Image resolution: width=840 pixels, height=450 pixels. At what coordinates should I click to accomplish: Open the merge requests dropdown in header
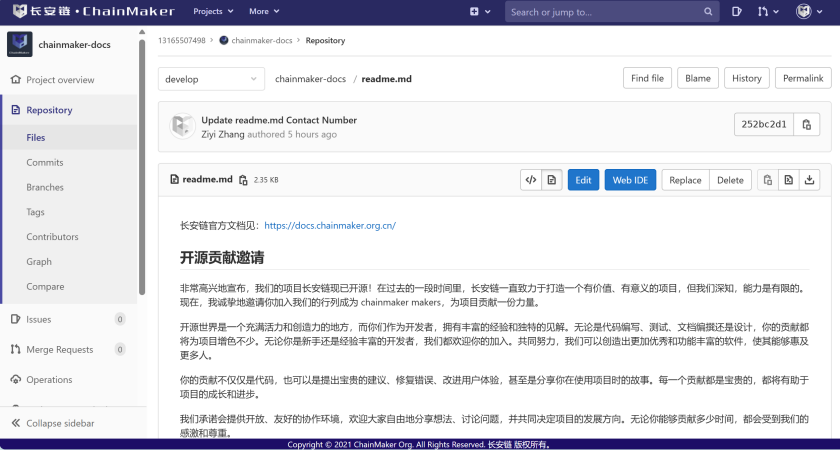point(768,11)
